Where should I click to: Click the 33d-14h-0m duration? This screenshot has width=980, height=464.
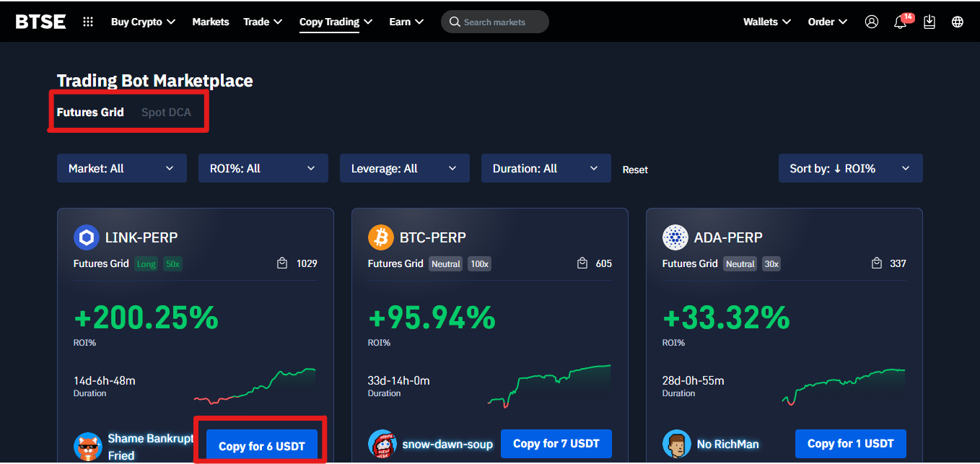coord(398,380)
